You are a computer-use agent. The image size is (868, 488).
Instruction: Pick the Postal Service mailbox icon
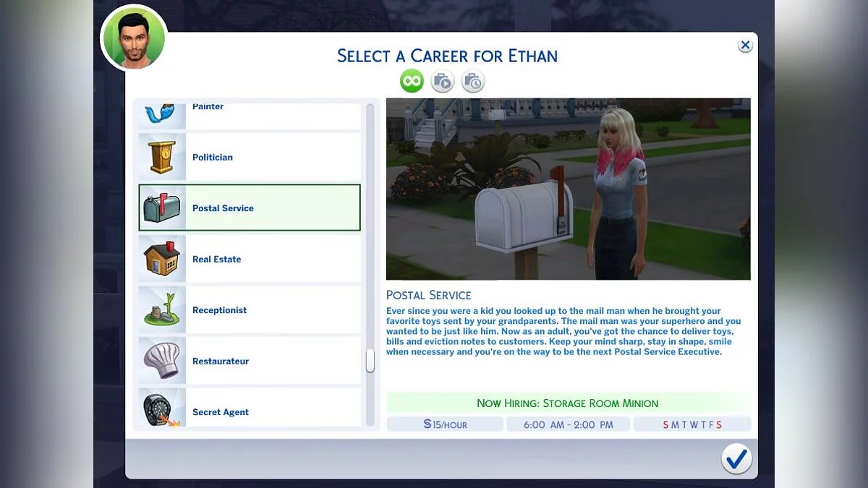162,207
